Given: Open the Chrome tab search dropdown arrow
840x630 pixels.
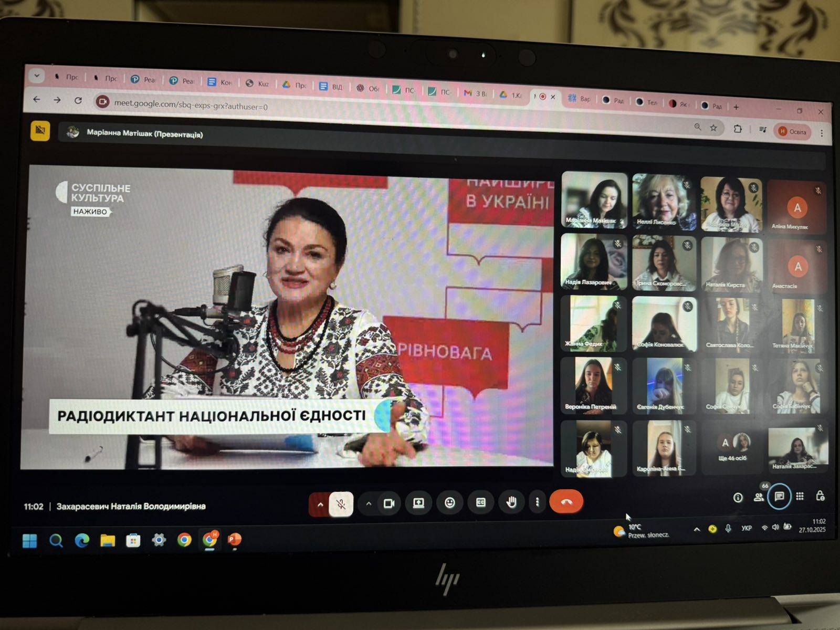Looking at the screenshot, I should tap(37, 76).
